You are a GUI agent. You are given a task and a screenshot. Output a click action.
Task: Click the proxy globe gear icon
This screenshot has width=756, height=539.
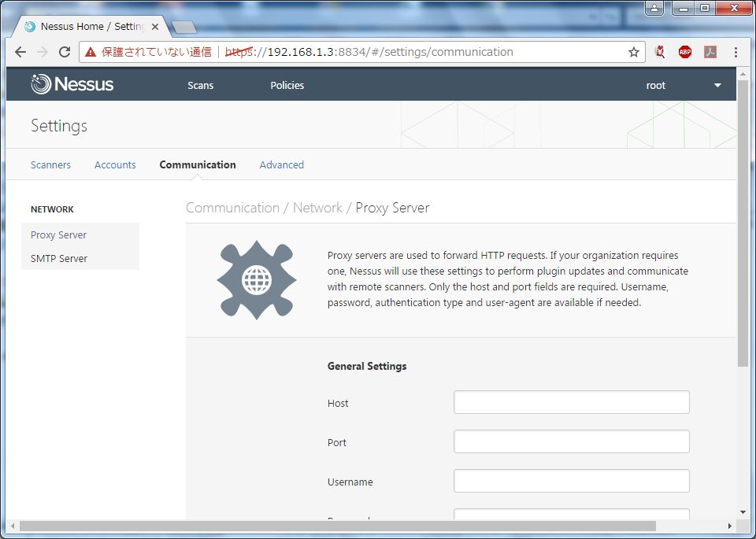(257, 280)
